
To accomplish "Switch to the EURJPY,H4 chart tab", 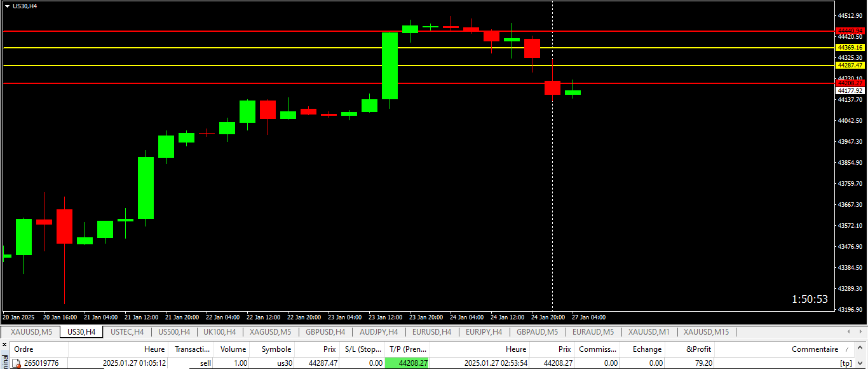I will coord(484,332).
